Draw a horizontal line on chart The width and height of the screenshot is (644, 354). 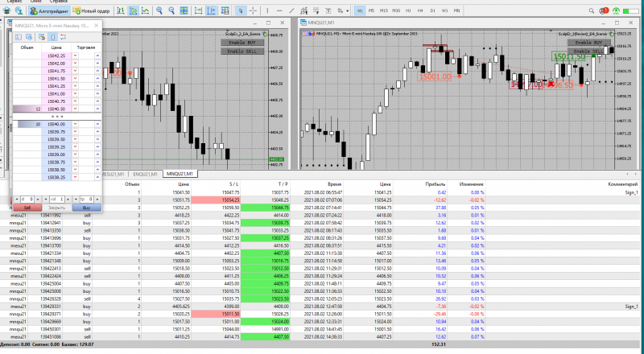click(279, 10)
